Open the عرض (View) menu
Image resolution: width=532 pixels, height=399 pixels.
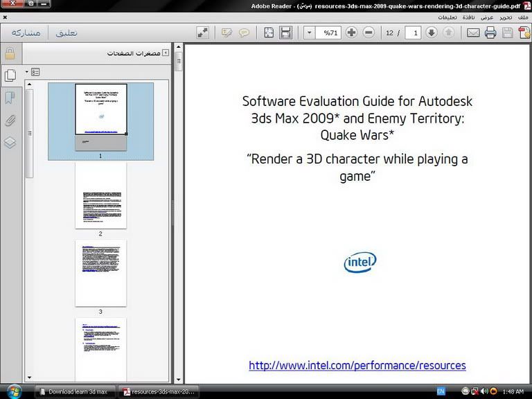coord(487,17)
